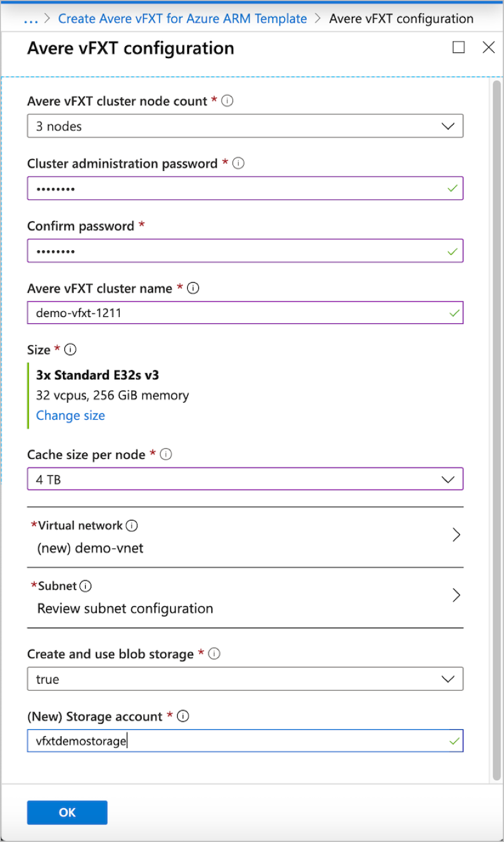Click the Change size link
This screenshot has height=842, width=504.
71,415
